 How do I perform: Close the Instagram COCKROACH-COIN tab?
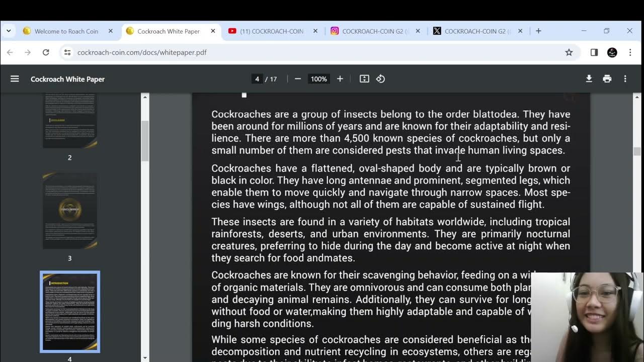(x=418, y=31)
